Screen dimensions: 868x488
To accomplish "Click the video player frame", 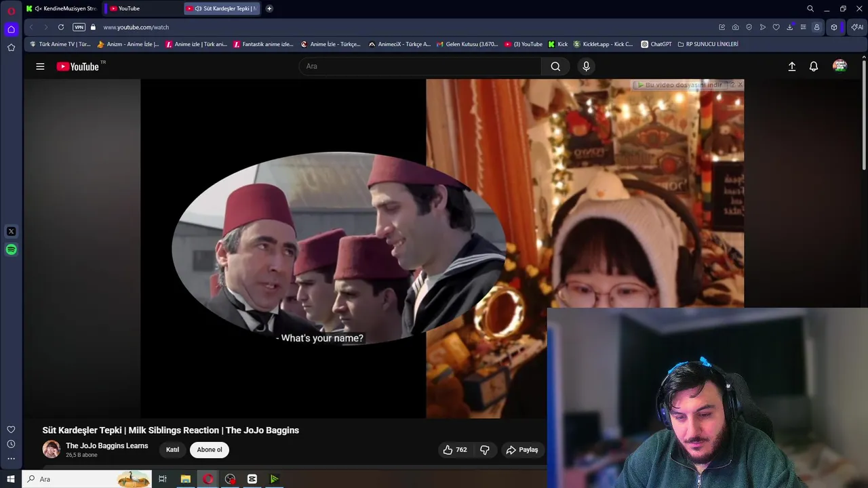I will pos(442,248).
